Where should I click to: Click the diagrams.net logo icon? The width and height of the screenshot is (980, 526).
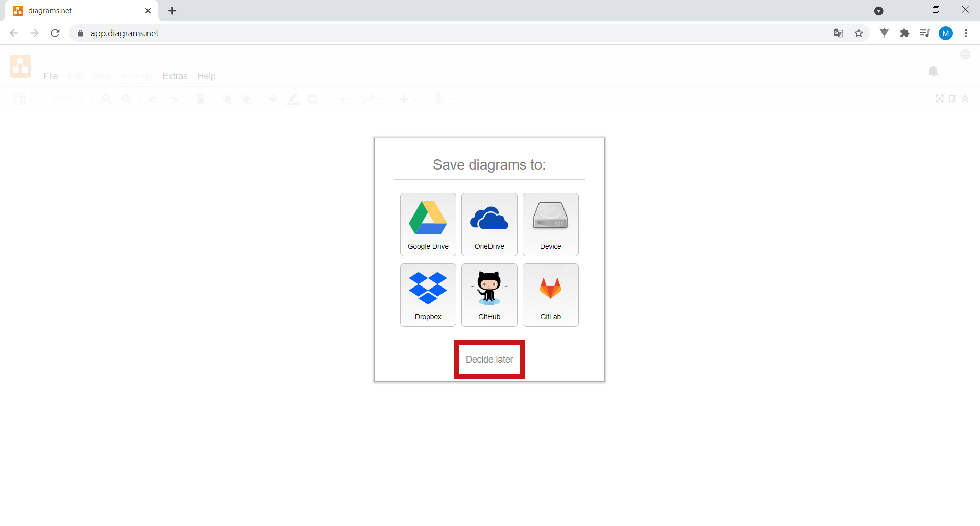20,66
